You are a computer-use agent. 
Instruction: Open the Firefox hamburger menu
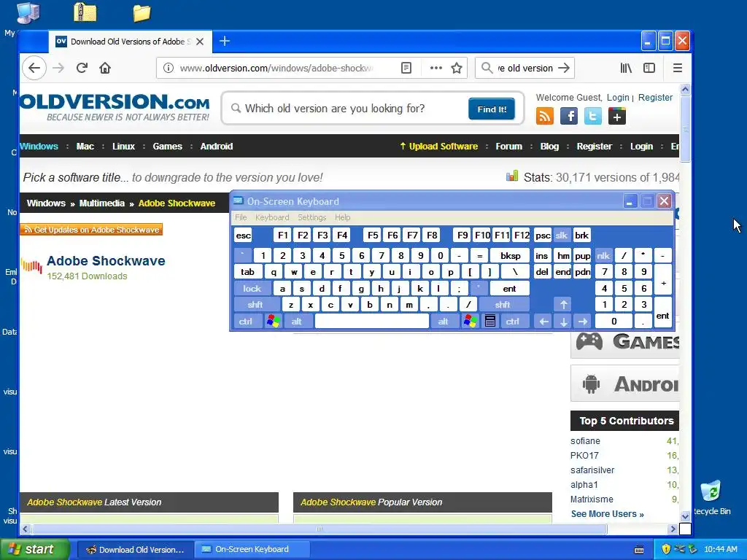click(x=678, y=68)
